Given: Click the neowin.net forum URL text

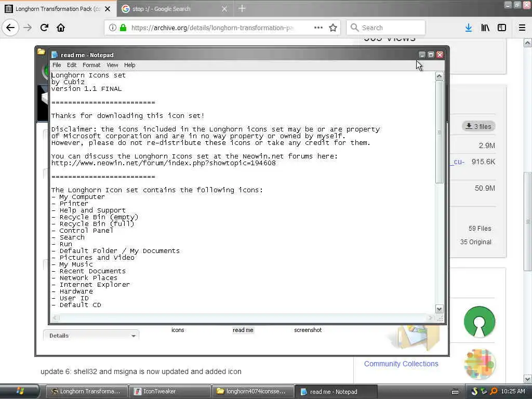Looking at the screenshot, I should coord(164,163).
